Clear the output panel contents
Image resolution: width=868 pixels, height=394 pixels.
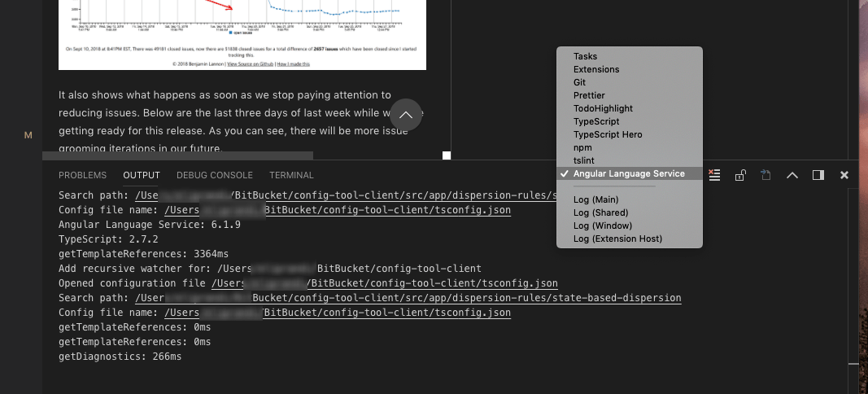coord(715,175)
